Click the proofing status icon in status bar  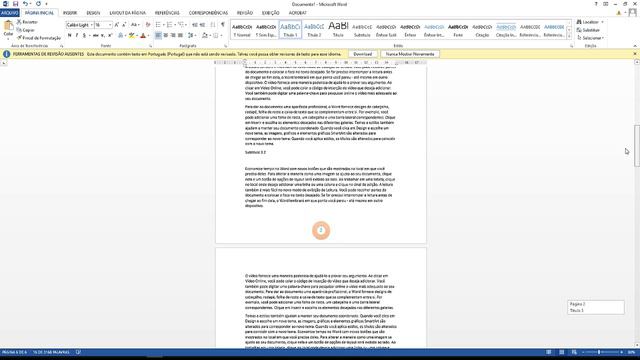point(78,352)
